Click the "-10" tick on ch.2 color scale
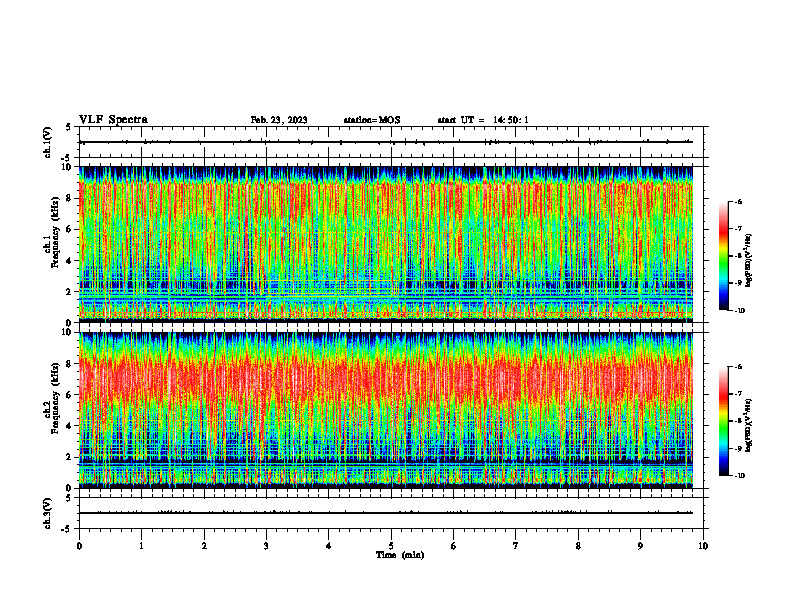The image size is (792, 612). [x=740, y=476]
